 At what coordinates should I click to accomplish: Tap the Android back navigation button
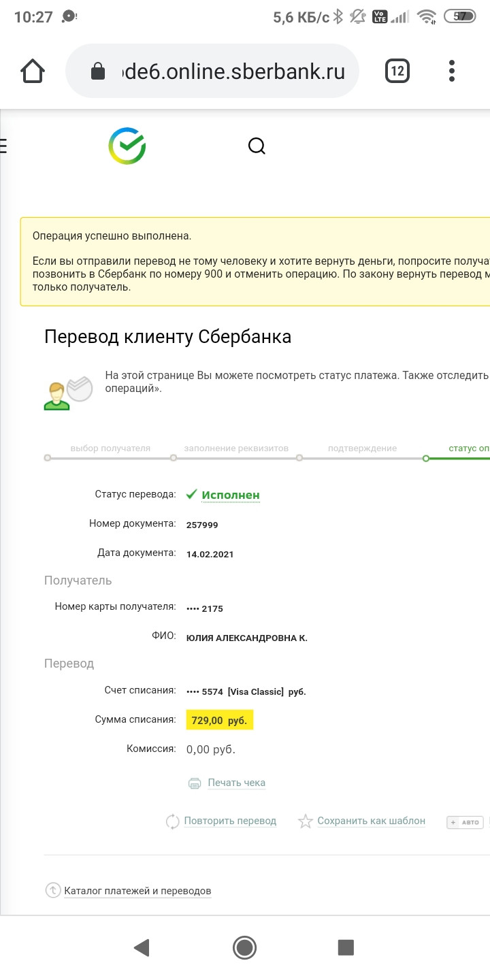[141, 947]
